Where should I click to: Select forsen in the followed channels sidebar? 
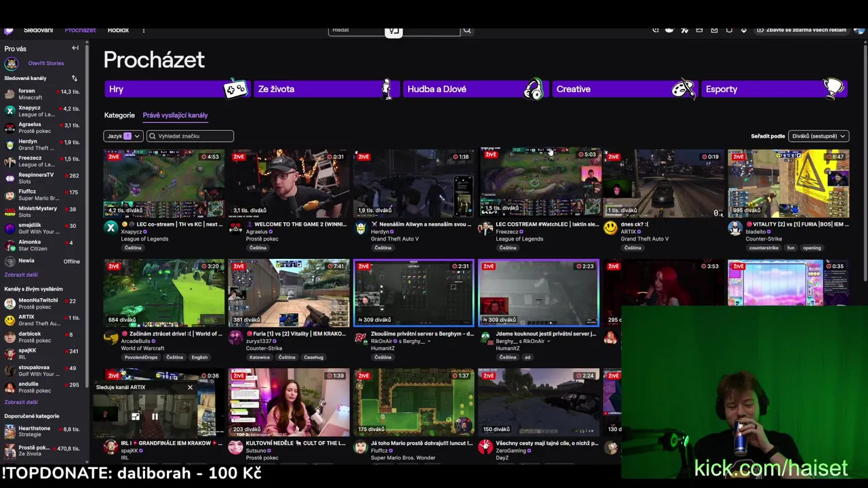[x=42, y=94]
